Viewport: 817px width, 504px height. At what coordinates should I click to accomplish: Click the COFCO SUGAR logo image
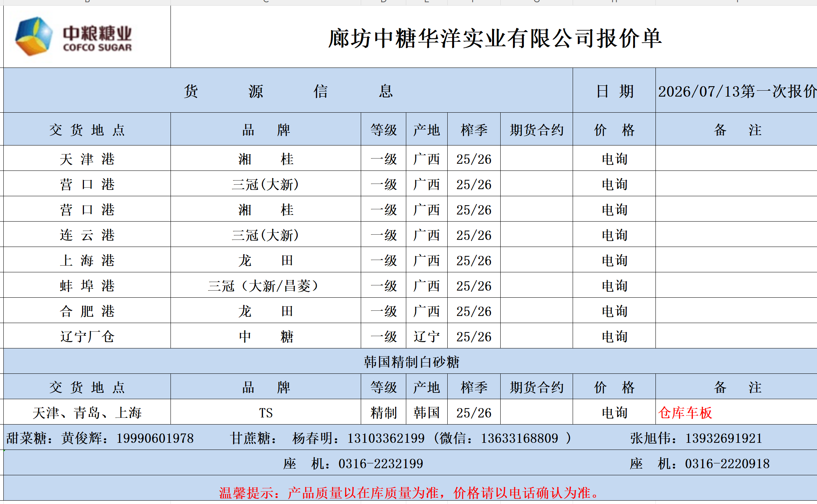click(73, 36)
